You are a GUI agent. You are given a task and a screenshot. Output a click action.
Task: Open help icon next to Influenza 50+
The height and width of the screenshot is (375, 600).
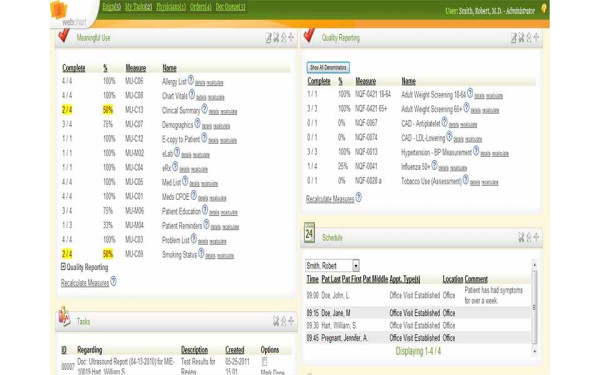[434, 165]
